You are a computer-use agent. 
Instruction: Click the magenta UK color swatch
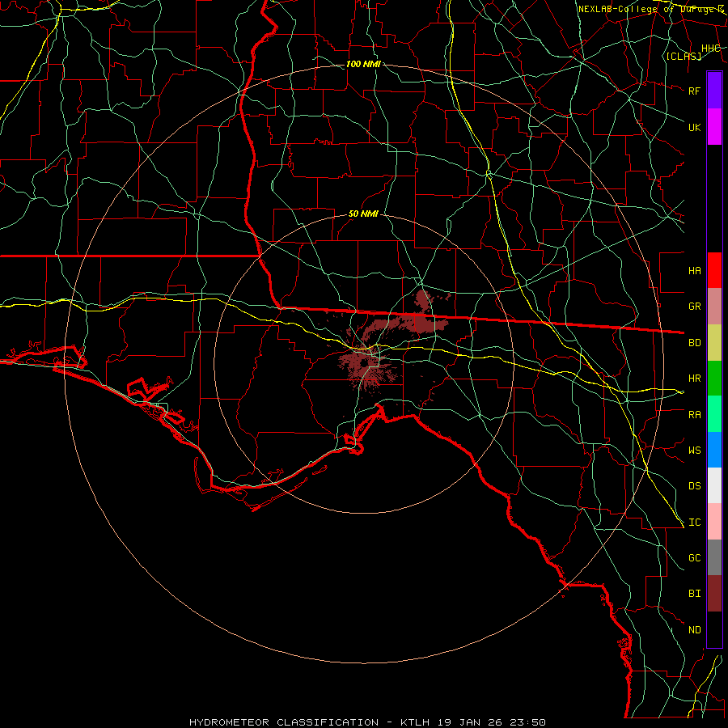[714, 127]
